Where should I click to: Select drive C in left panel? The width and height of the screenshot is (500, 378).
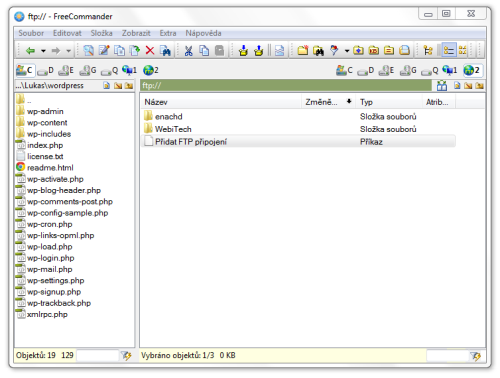tap(25, 70)
